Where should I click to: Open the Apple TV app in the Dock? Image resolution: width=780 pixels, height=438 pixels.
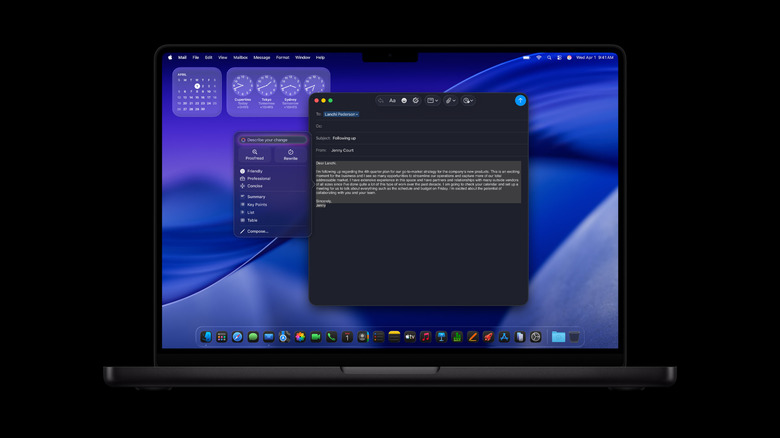point(410,337)
